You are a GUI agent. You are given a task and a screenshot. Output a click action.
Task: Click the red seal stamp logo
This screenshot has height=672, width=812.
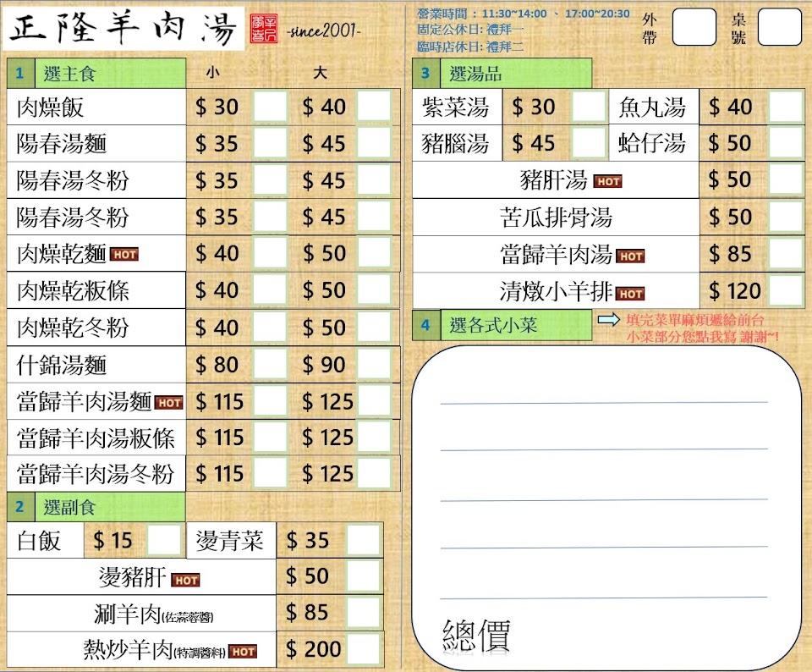(264, 29)
